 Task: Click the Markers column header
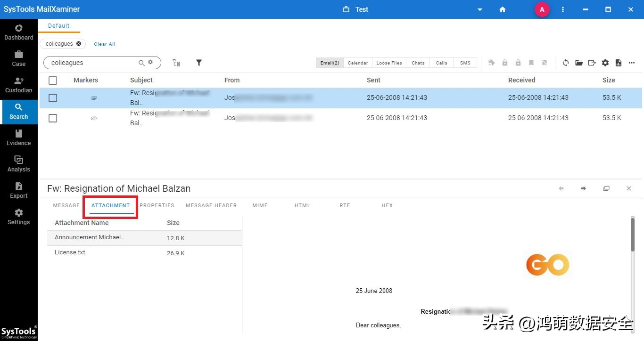point(86,80)
